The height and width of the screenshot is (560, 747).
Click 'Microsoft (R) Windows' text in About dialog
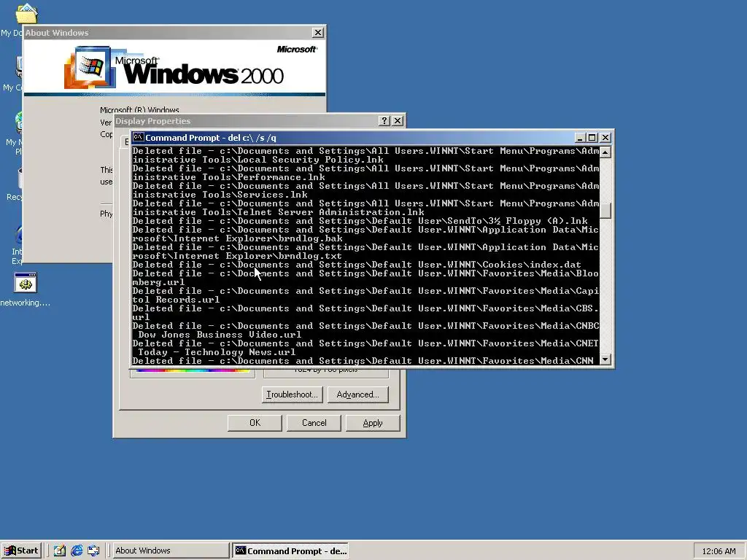click(x=139, y=109)
